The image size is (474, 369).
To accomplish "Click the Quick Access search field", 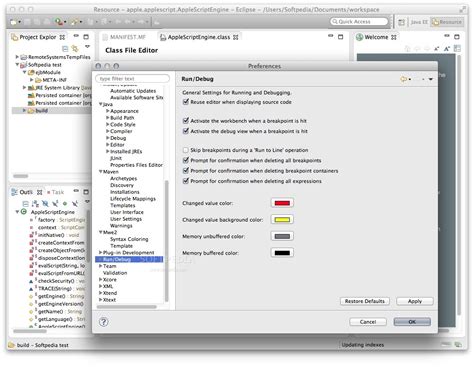I will pyautogui.click(x=359, y=22).
